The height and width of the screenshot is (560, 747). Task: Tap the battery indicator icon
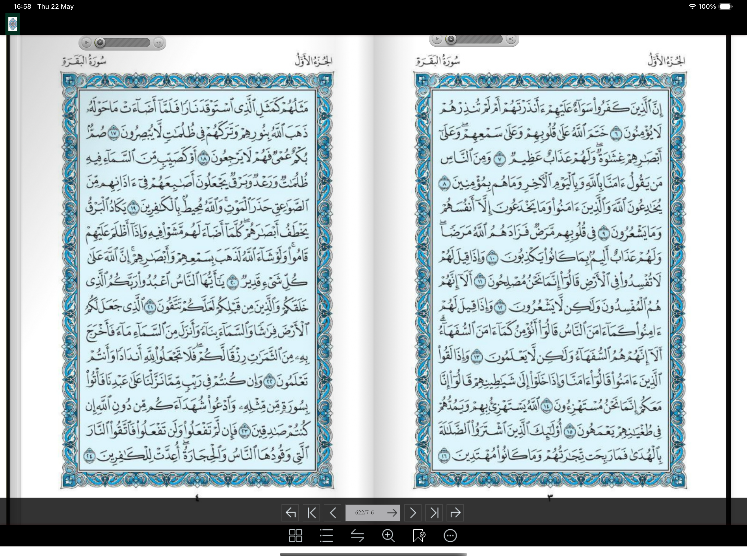(x=725, y=7)
